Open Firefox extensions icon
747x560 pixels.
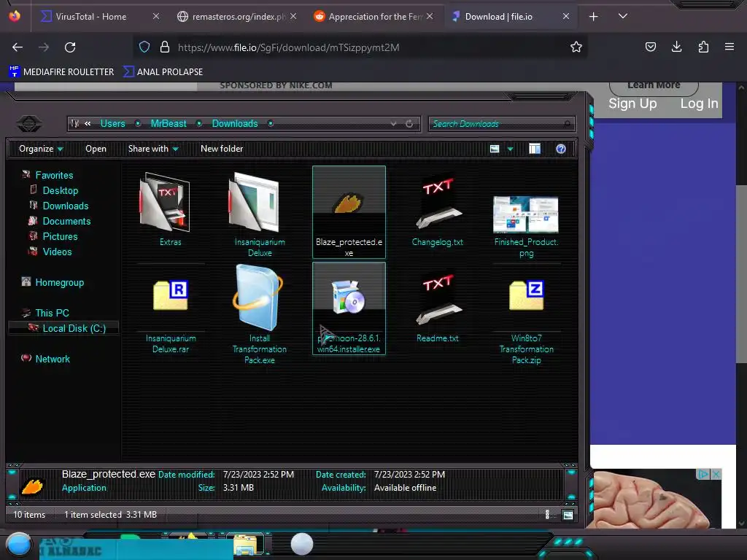(703, 47)
